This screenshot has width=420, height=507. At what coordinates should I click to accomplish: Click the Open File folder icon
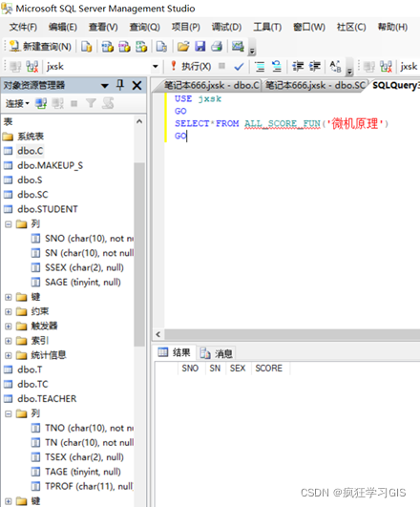[183, 47]
